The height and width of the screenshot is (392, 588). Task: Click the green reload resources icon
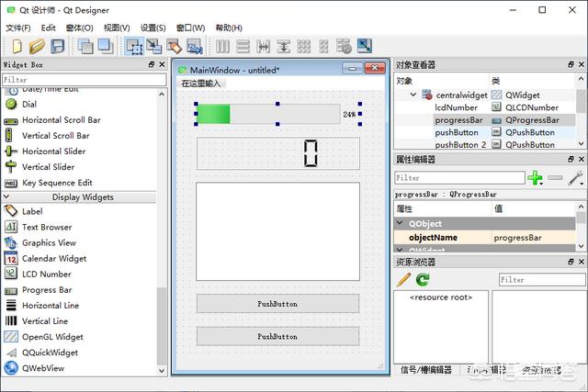point(423,280)
